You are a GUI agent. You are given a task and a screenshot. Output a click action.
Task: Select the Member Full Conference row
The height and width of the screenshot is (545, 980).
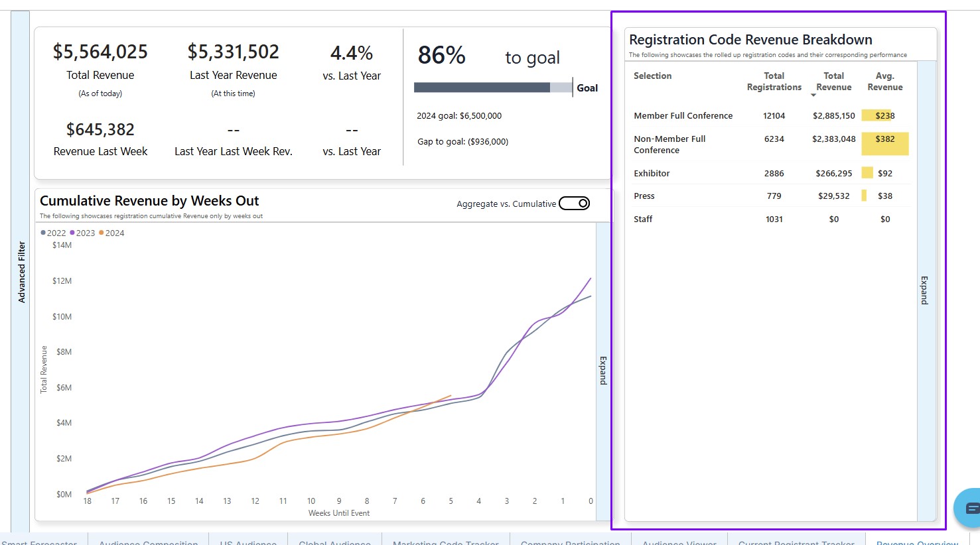tap(683, 116)
